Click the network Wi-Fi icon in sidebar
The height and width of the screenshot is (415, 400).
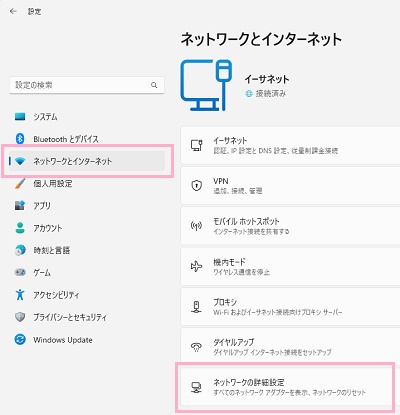pos(20,161)
